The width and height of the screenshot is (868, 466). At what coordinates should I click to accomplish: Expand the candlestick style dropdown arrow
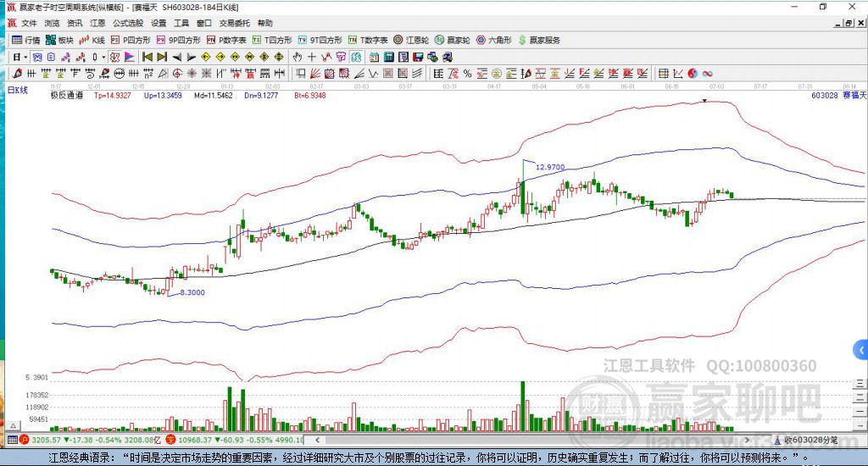click(x=103, y=57)
